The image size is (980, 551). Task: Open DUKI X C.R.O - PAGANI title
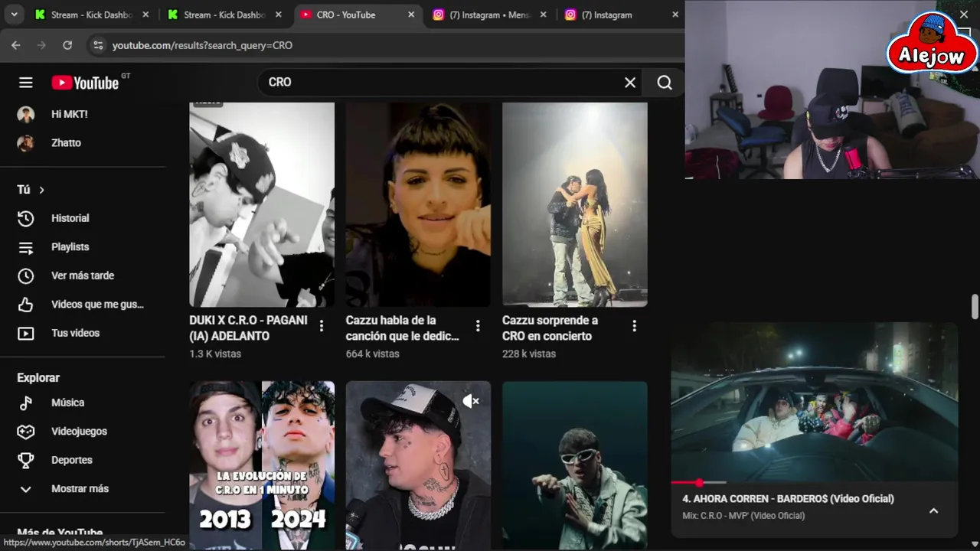(x=248, y=328)
